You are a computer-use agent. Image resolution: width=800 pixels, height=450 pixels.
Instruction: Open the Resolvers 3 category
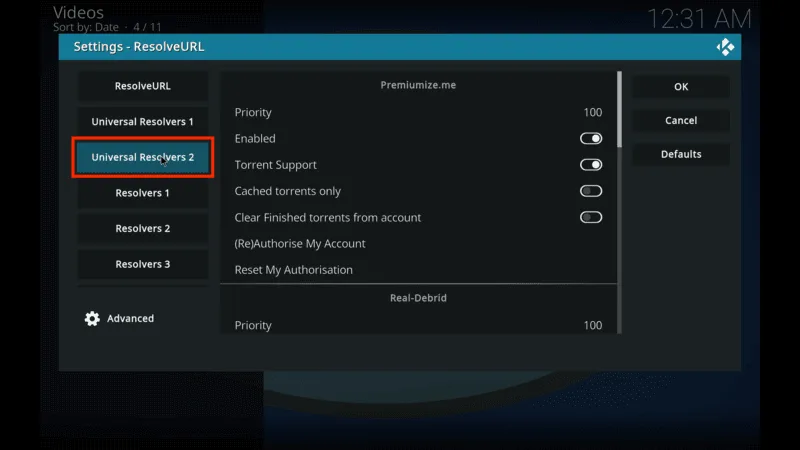142,264
